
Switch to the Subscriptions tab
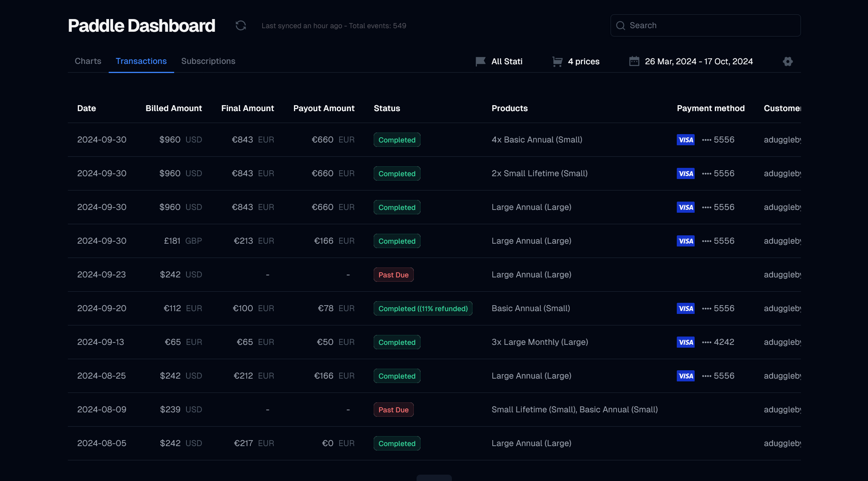[208, 61]
